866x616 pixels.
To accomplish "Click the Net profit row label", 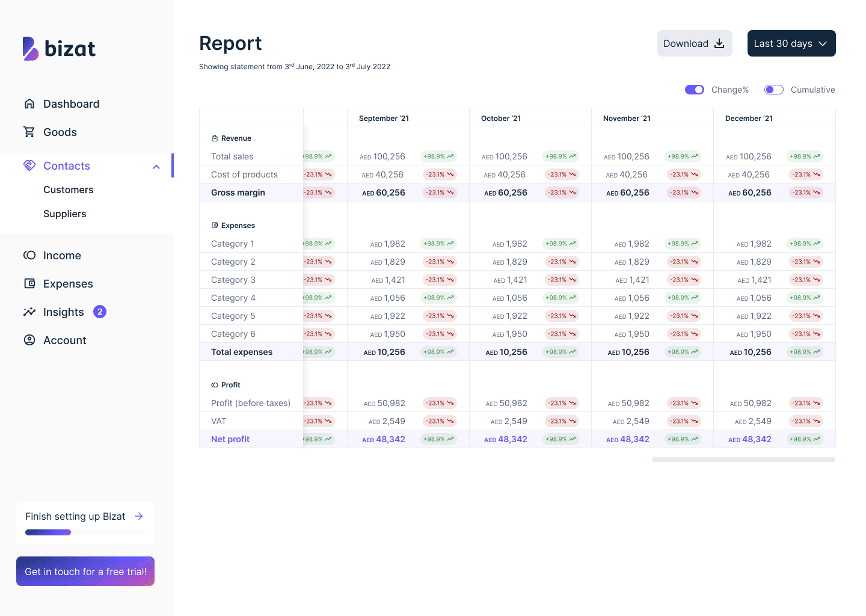I will (x=230, y=439).
